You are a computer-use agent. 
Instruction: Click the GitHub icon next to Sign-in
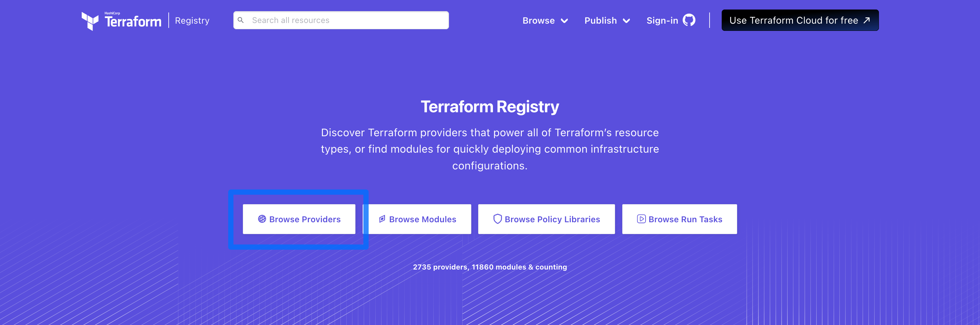click(689, 20)
